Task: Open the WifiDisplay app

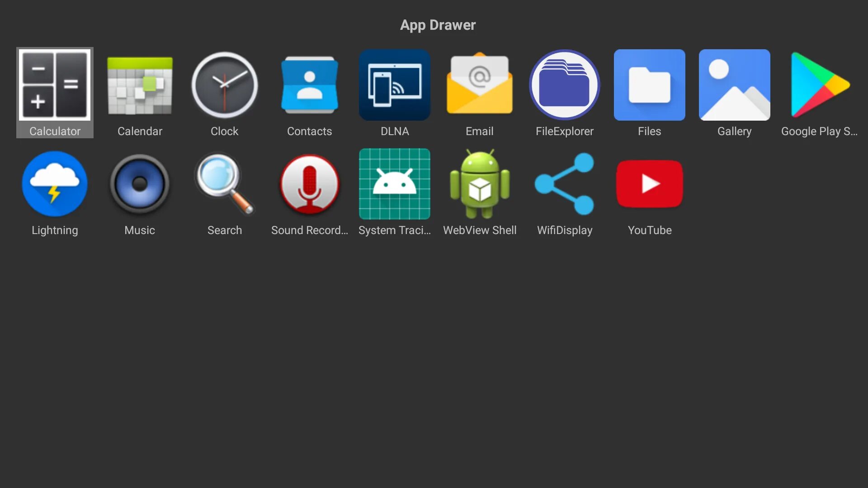Action: pos(565,184)
